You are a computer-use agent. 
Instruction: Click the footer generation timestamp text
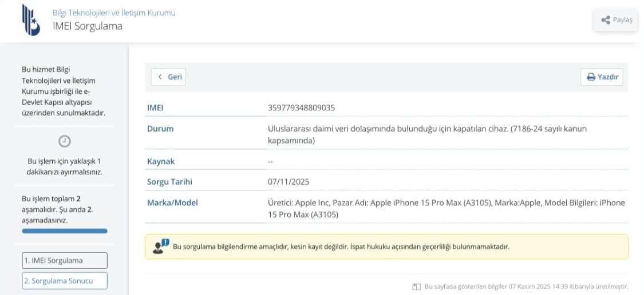point(526,286)
